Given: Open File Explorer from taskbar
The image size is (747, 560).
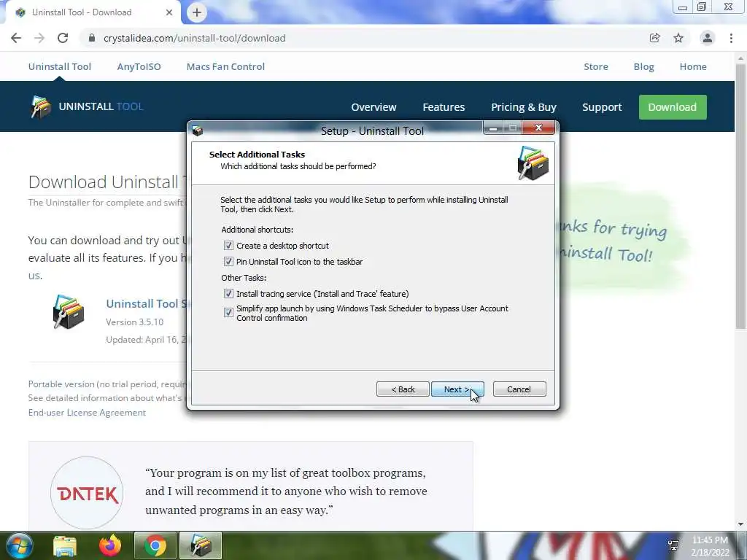Looking at the screenshot, I should pyautogui.click(x=65, y=545).
